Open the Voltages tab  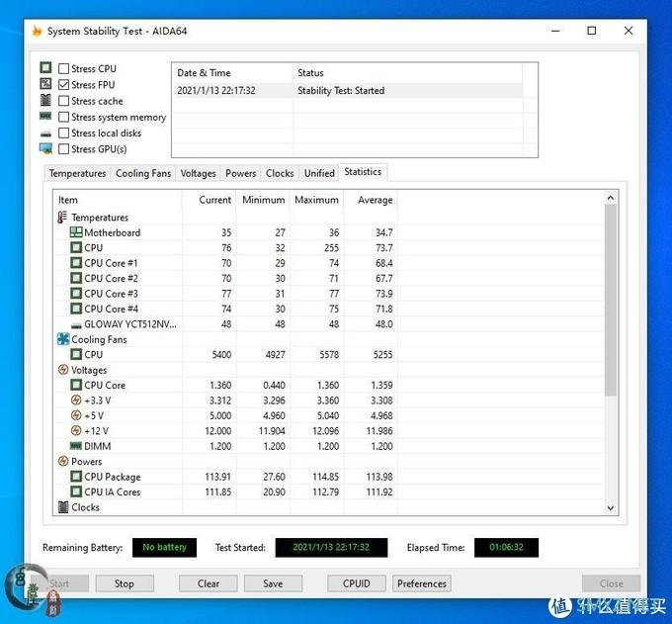[x=198, y=173]
